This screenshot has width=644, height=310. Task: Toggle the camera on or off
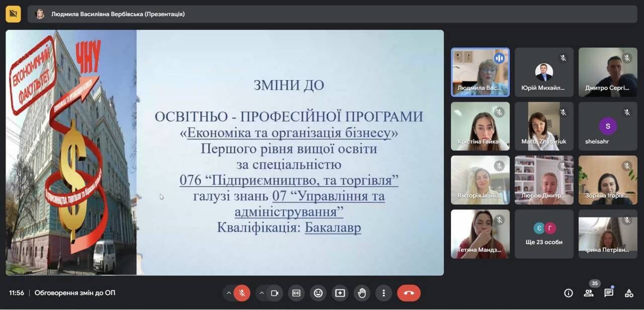click(x=275, y=293)
